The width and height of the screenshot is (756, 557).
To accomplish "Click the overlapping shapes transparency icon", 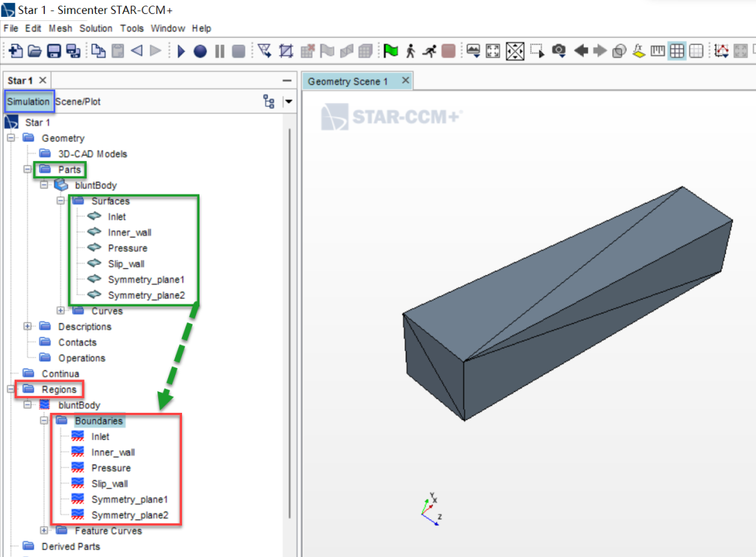I will (619, 50).
